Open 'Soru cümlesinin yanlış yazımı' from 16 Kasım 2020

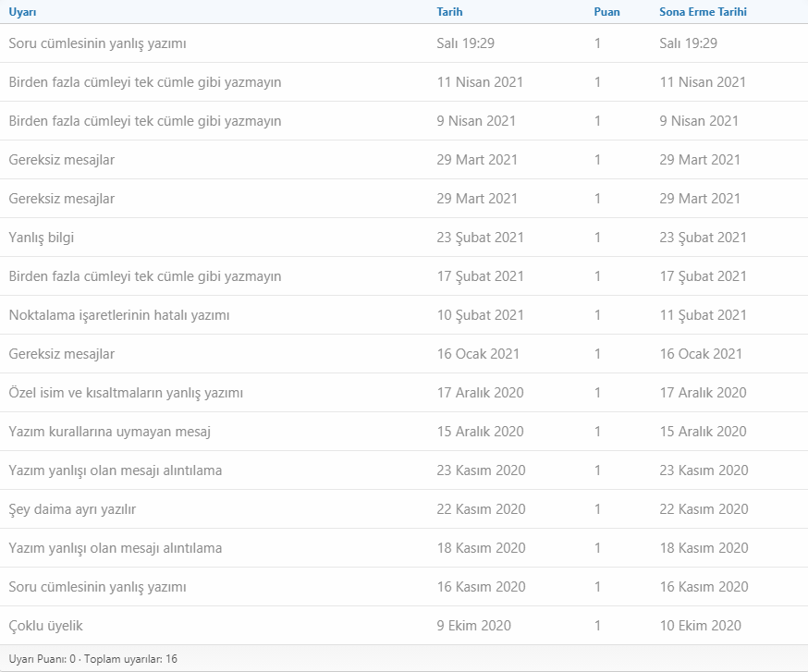click(x=98, y=587)
